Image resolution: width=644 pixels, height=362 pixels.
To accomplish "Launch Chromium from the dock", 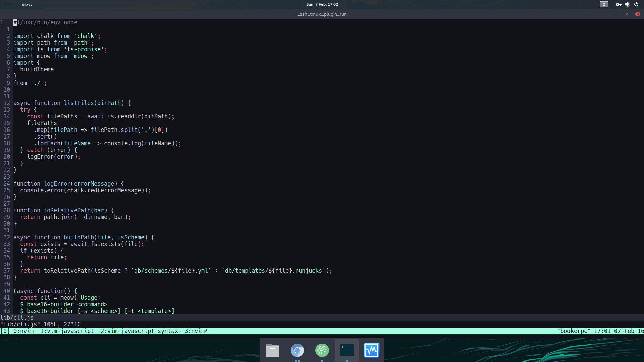I will pyautogui.click(x=297, y=350).
